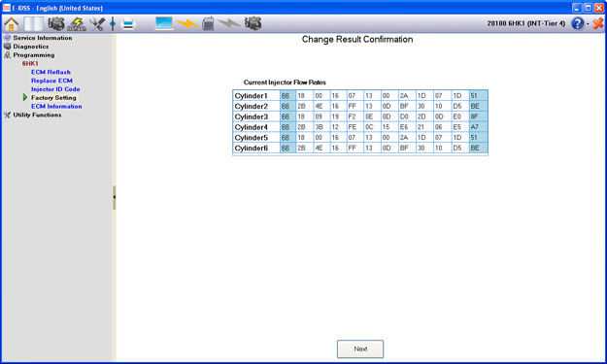Click the interface module device icon

(208, 23)
